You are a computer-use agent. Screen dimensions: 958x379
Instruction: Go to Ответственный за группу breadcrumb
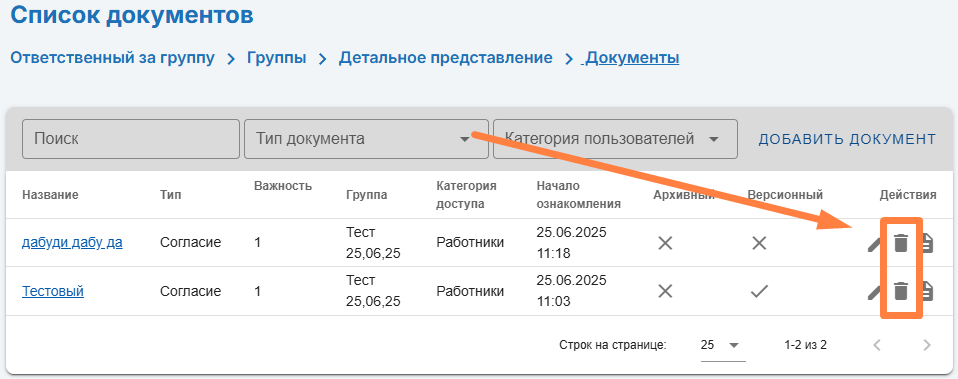[x=113, y=58]
